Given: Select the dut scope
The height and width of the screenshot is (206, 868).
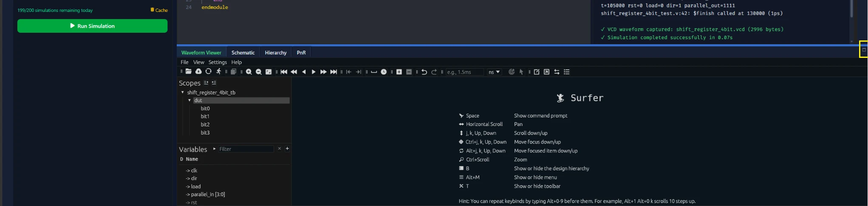Looking at the screenshot, I should point(241,100).
